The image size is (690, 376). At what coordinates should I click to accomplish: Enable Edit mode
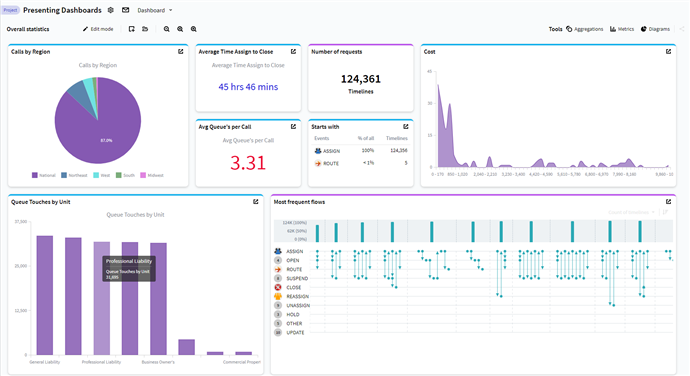click(x=98, y=29)
